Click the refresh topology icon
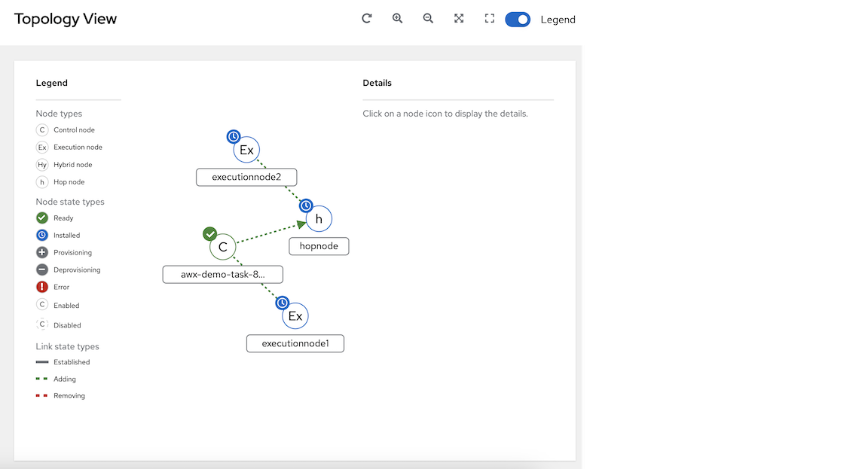 tap(367, 19)
